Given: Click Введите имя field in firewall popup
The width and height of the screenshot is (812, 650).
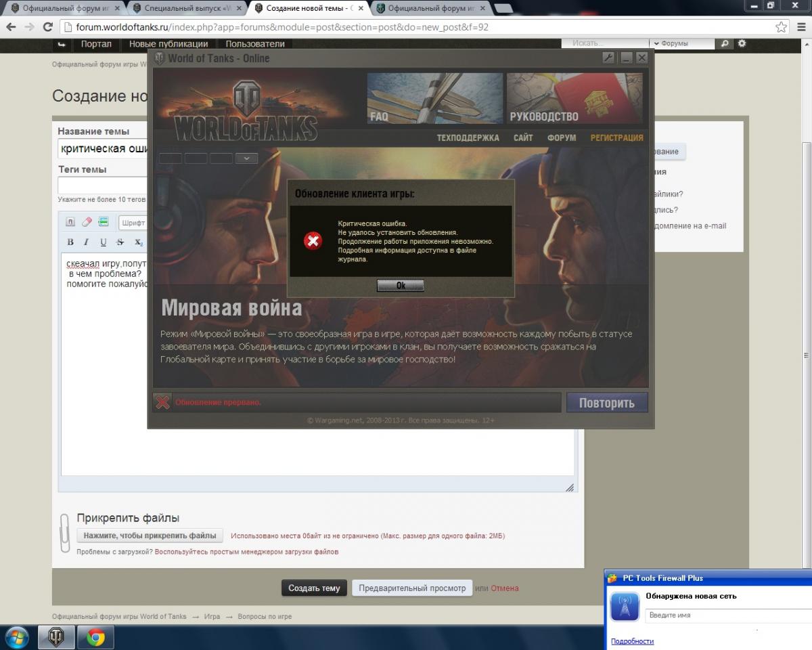Looking at the screenshot, I should (727, 615).
